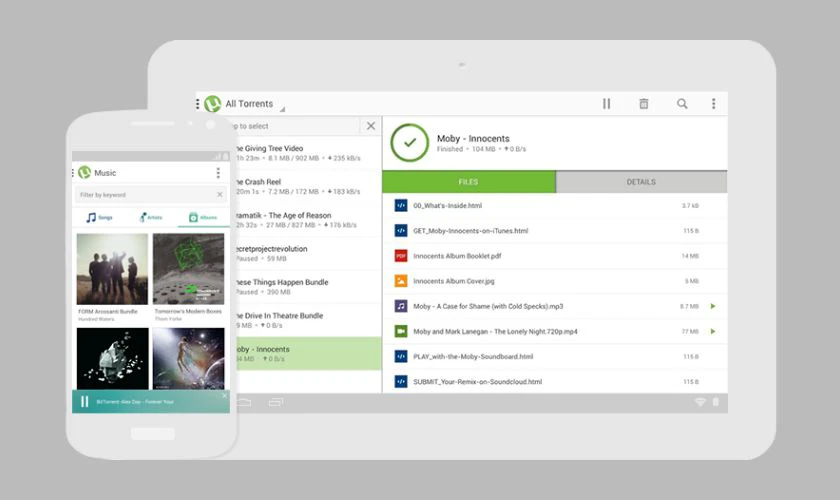This screenshot has width=840, height=500.
Task: Tap the tablet battery status icon
Action: point(716,402)
